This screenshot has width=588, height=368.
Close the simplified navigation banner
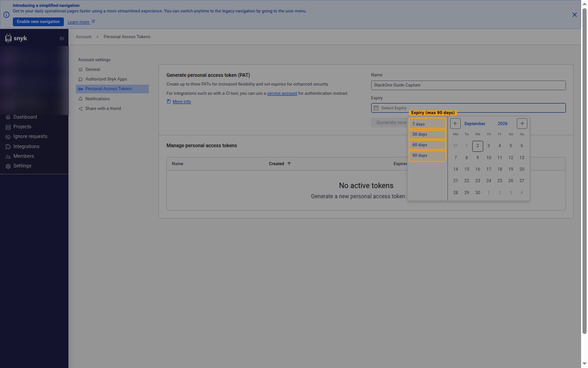[x=574, y=15]
